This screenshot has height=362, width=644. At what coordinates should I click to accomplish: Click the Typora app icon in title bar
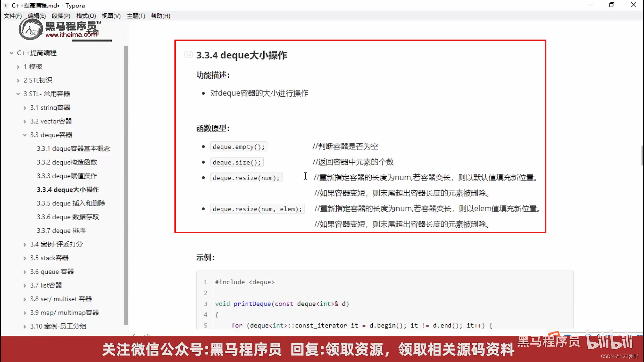[x=5, y=5]
